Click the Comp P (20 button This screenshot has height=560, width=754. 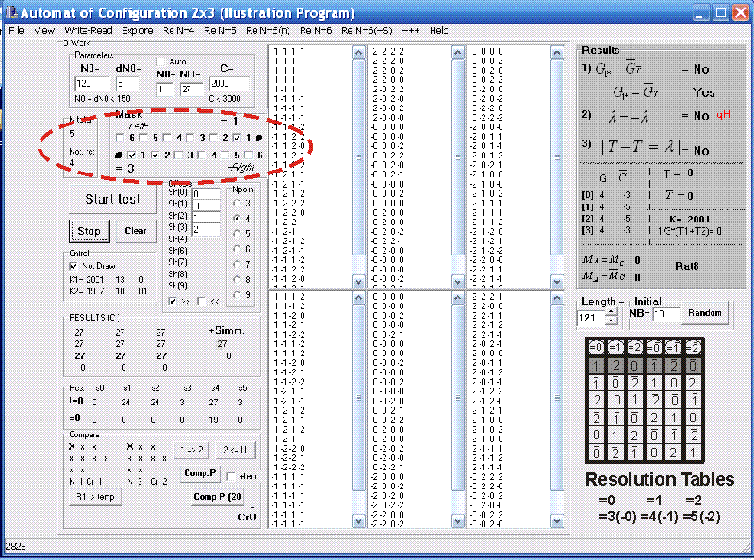point(217,497)
